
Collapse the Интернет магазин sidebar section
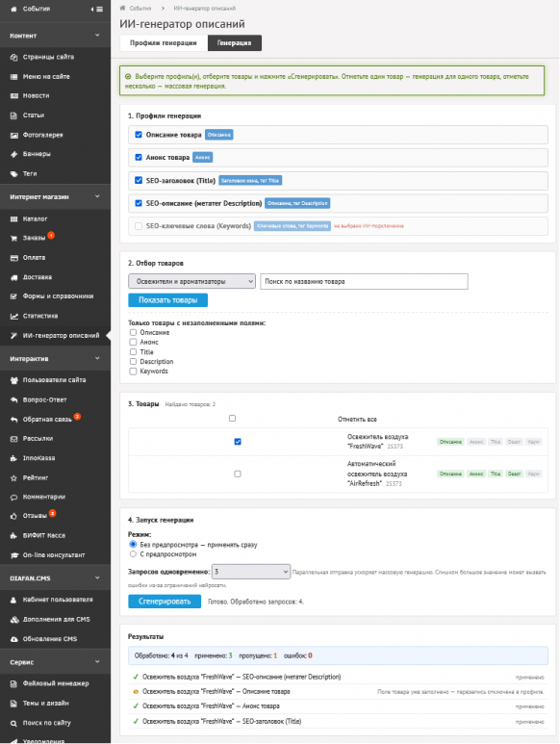(97, 196)
